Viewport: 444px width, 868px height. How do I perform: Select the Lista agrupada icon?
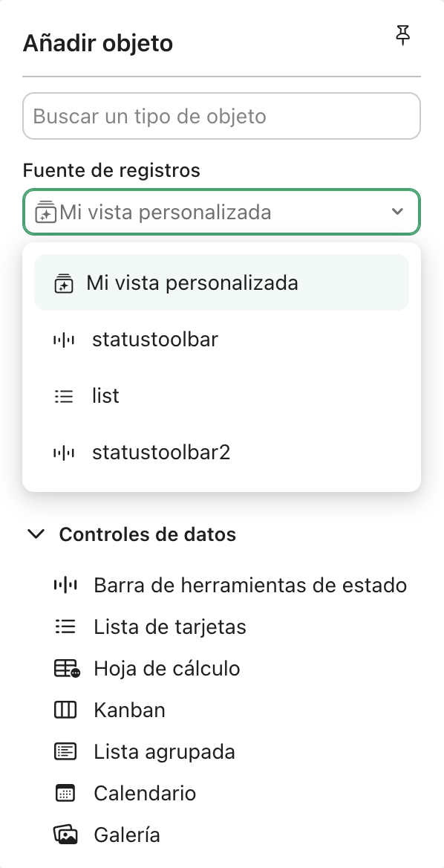65,751
